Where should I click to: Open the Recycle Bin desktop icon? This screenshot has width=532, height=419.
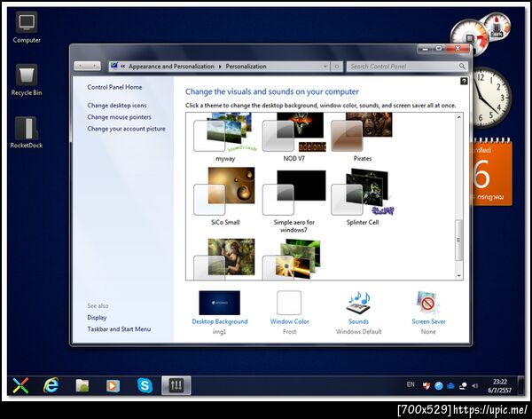point(27,80)
